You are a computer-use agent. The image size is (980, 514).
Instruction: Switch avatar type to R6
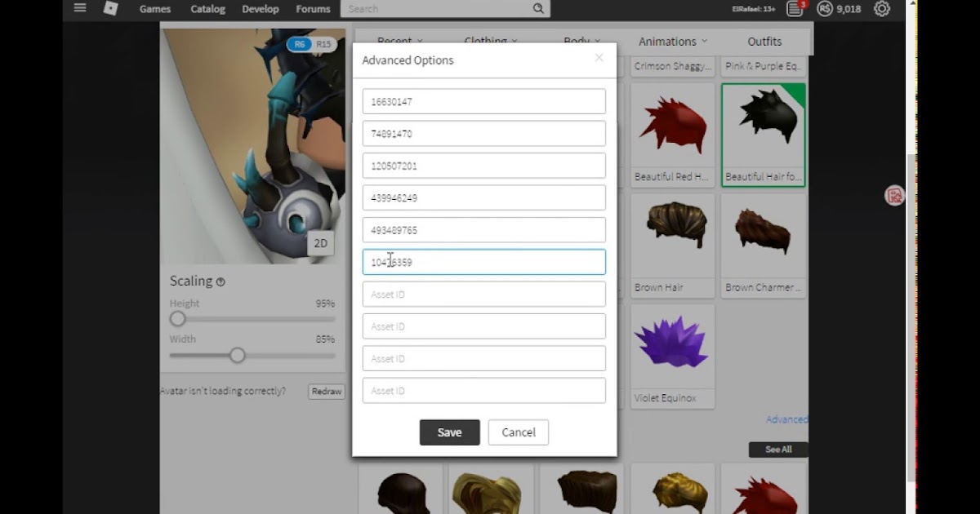click(x=299, y=44)
